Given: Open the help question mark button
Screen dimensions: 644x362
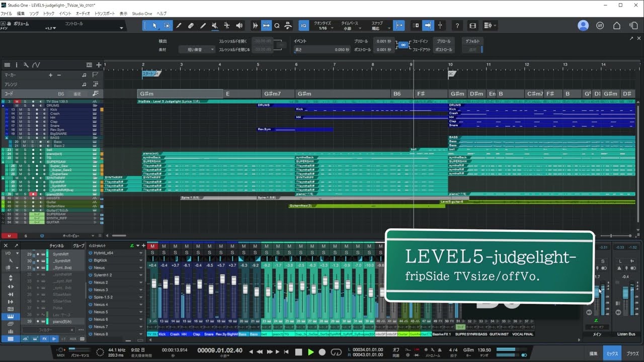Looking at the screenshot, I should click(x=457, y=26).
